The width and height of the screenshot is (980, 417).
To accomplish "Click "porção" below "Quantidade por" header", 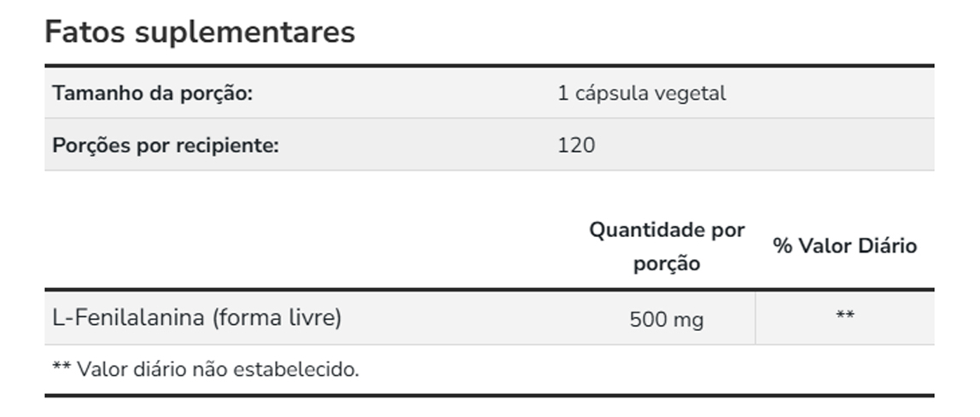I will pyautogui.click(x=667, y=264).
